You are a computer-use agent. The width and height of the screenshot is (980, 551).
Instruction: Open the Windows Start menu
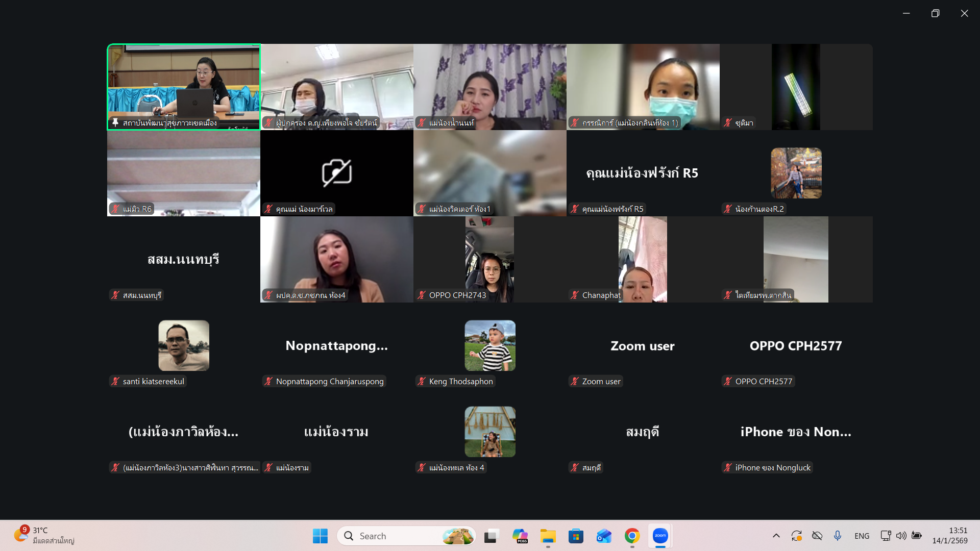(x=320, y=536)
